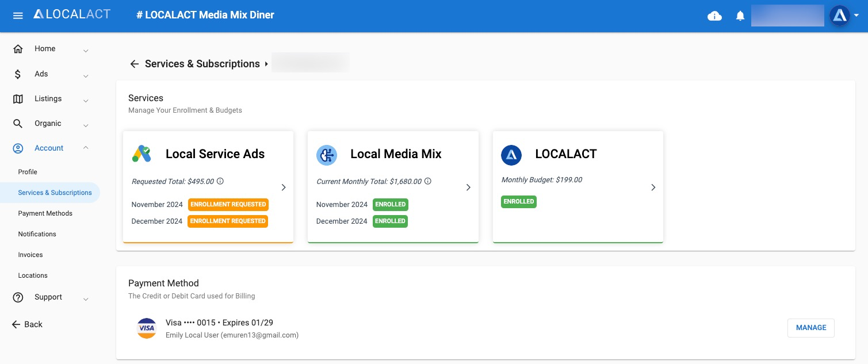Viewport: 868px width, 364px height.
Task: Click the "Current Monthly Total: $1,680.00" text
Action: point(369,182)
